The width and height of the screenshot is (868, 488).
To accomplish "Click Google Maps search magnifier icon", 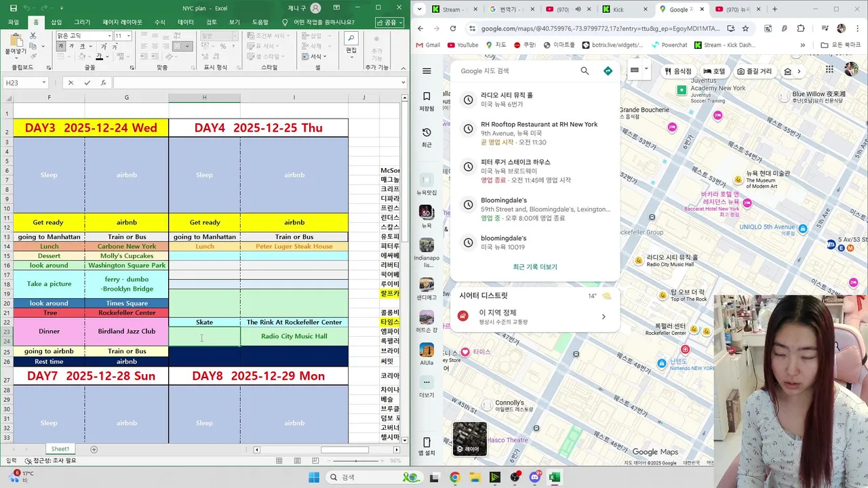I will (585, 71).
